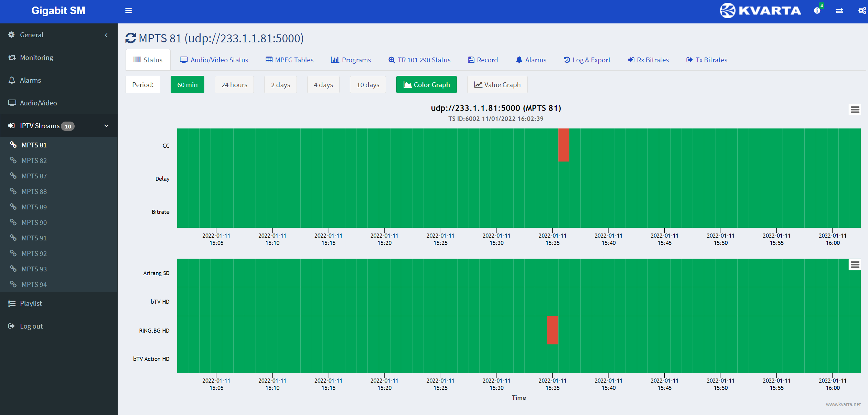Click the KVARTA logo
Screen dimensions: 868x415
(761, 11)
